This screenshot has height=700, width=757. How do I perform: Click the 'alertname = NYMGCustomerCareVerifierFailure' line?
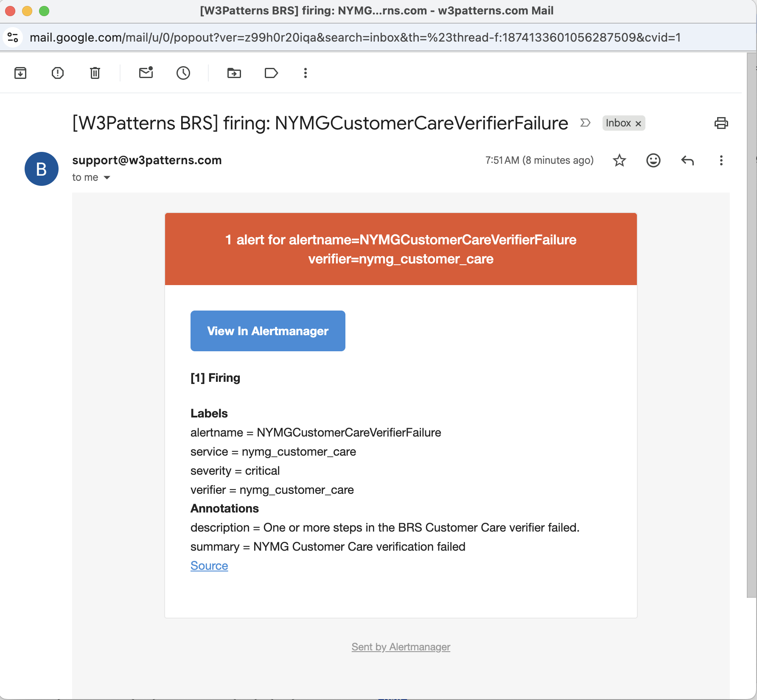pos(316,432)
